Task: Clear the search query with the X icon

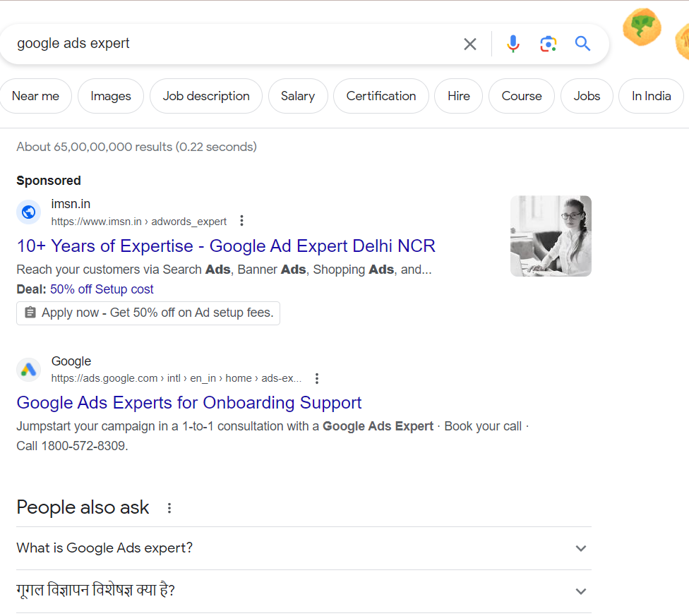Action: [470, 44]
